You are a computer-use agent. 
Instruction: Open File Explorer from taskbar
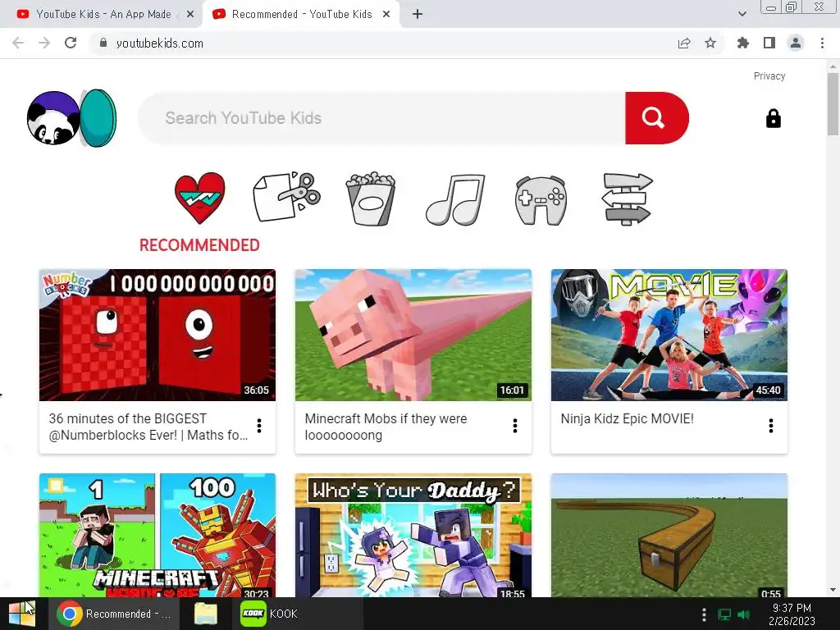[206, 614]
